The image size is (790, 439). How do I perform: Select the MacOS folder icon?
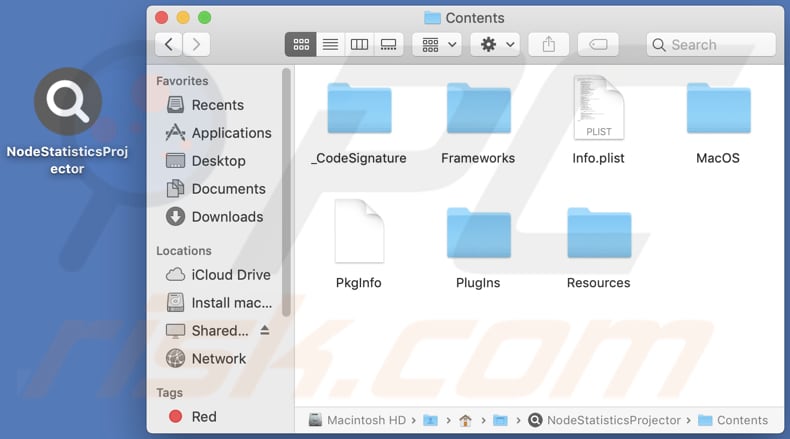tap(718, 108)
